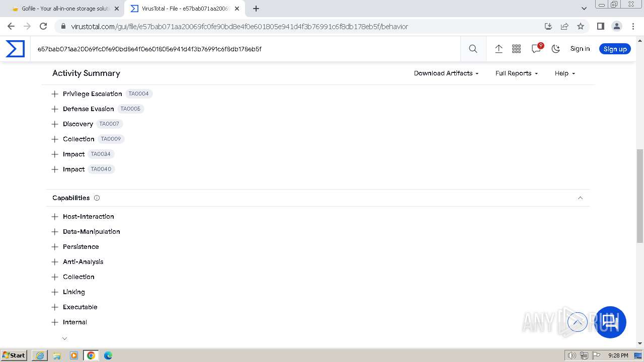Viewport: 644px width, 362px height.
Task: Open media player taskbar icon
Action: 74,355
